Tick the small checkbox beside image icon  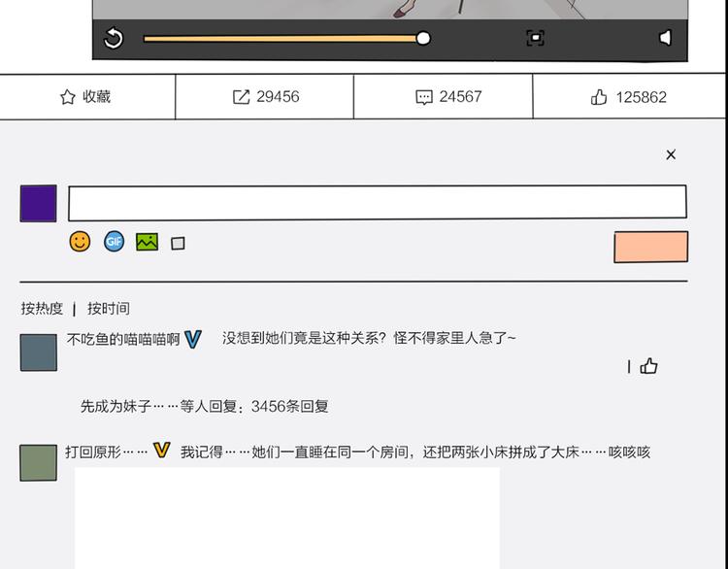coord(178,244)
